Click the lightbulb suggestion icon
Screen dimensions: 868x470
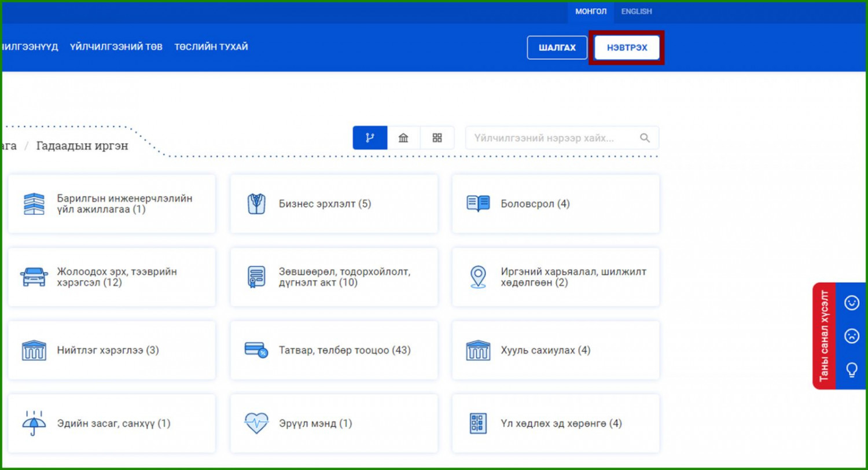[852, 369]
